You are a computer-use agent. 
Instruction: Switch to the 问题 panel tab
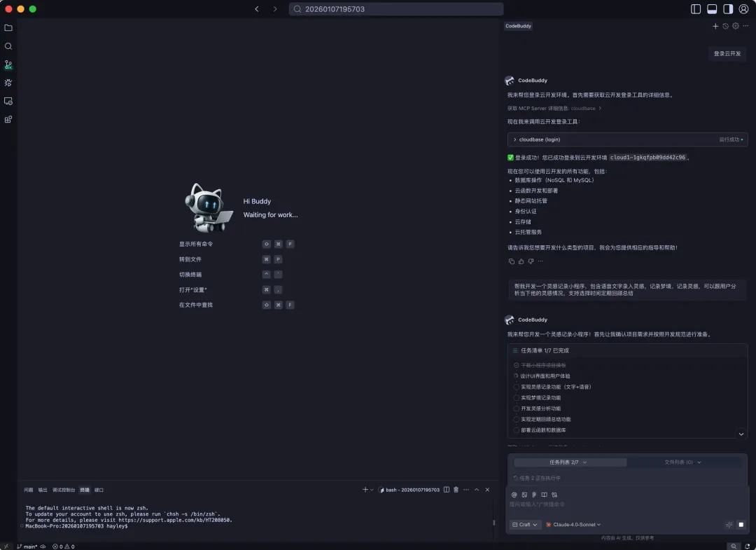[x=29, y=490]
